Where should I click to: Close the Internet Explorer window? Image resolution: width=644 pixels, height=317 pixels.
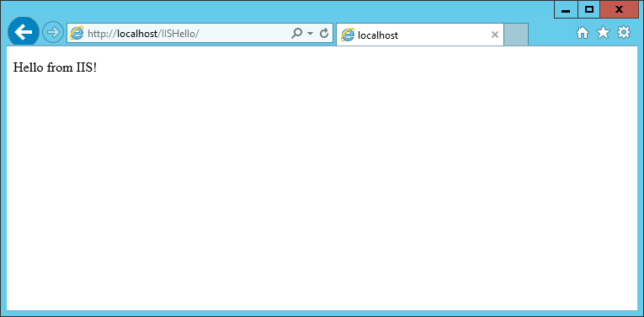click(x=619, y=10)
